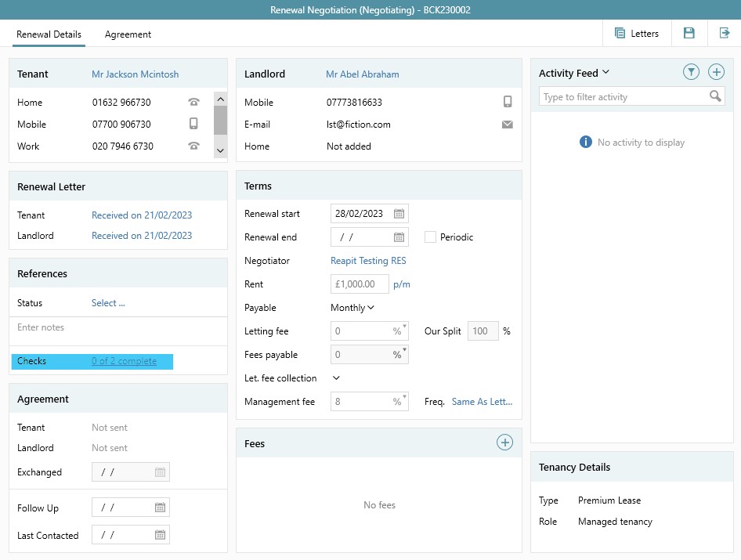Add a new fee with plus icon
This screenshot has height=560, width=741.
(504, 443)
